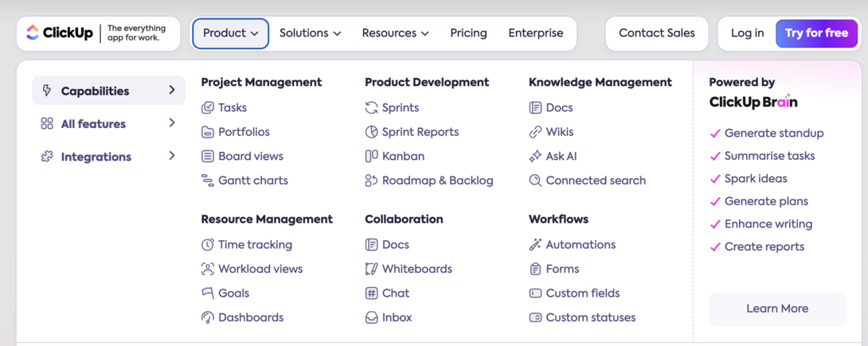Click the Integrations puzzle icon

point(47,157)
